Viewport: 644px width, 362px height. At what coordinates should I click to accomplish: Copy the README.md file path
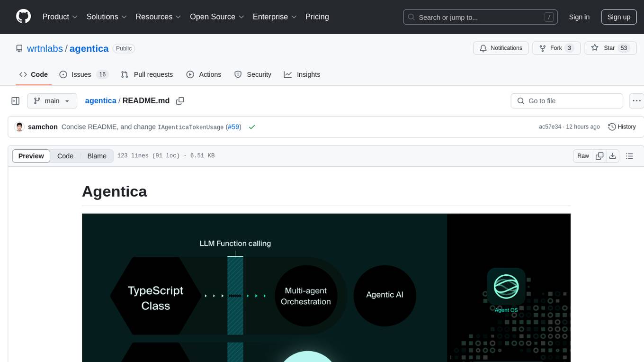point(180,100)
